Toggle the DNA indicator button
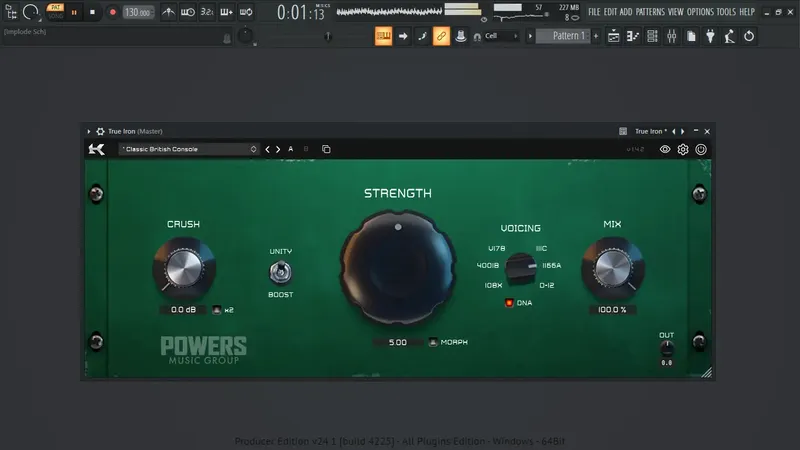Viewport: 800px width, 450px height. (509, 303)
